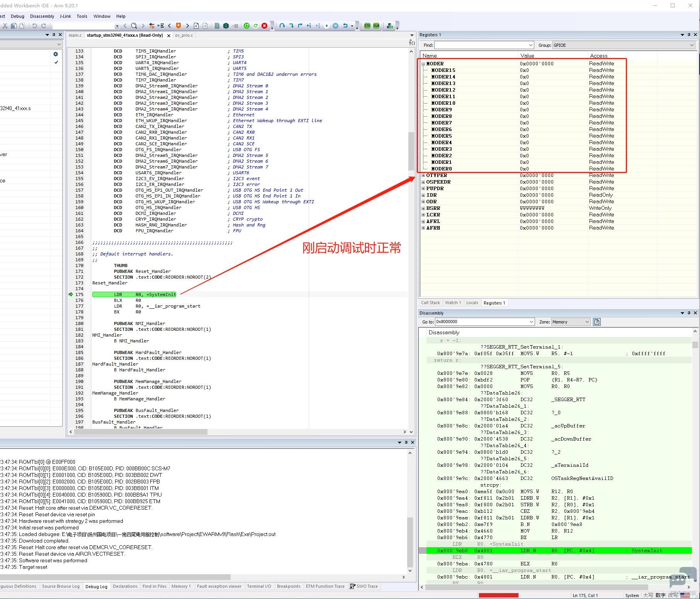Screen dimensions: 700x599
Task: Click the Run to Cursor icon
Action: point(318,26)
